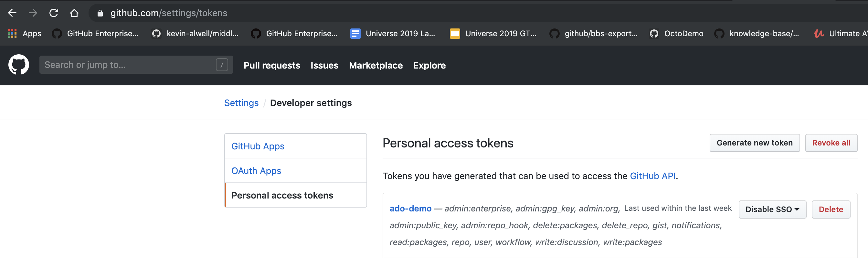Open the OctoDemo bookmark
Viewport: 868px width, 258px height.
click(677, 33)
